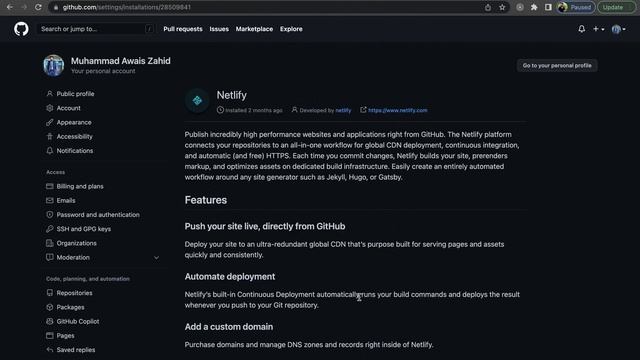Click the Automate deployment heading
This screenshot has width=640, height=360.
coord(230,276)
